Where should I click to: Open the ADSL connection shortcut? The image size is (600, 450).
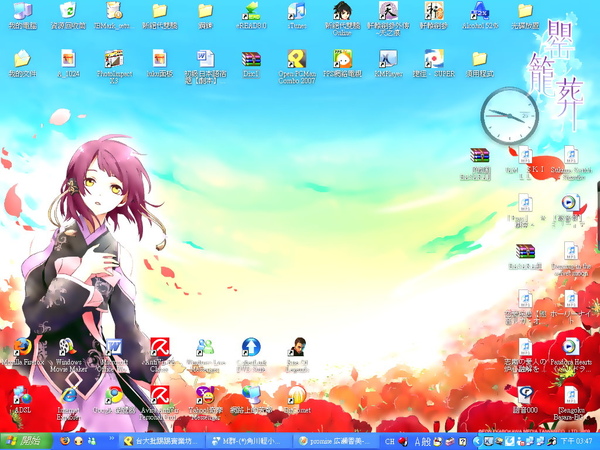tap(22, 400)
